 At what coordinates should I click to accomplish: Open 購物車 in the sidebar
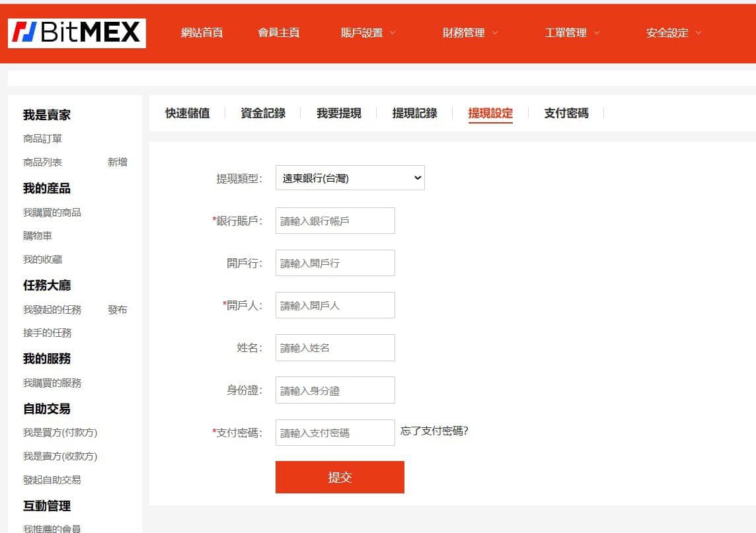pyautogui.click(x=37, y=236)
